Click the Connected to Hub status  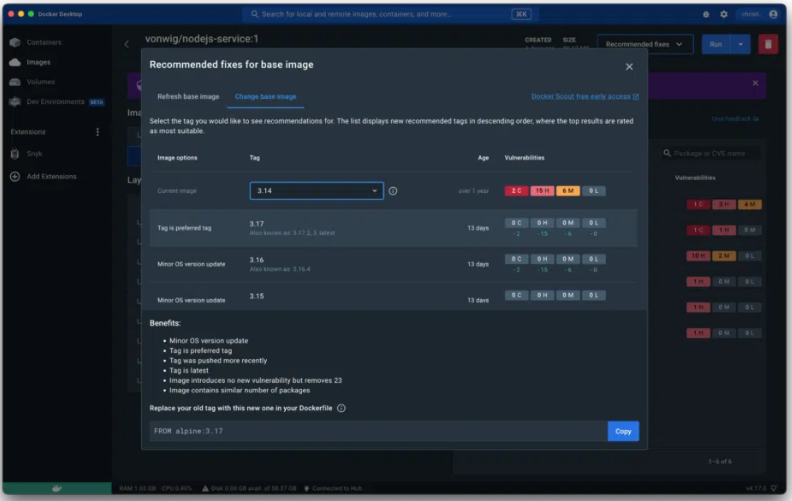pos(333,488)
